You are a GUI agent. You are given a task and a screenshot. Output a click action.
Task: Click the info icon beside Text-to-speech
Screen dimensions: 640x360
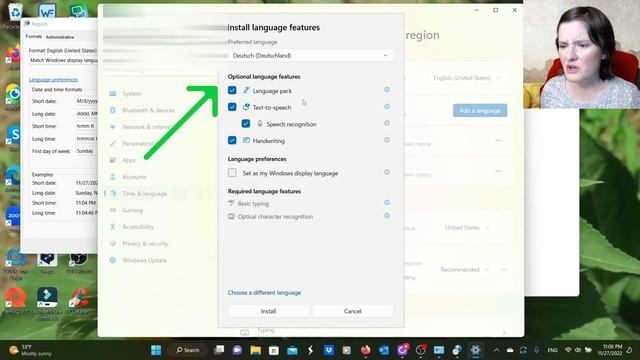tap(387, 107)
